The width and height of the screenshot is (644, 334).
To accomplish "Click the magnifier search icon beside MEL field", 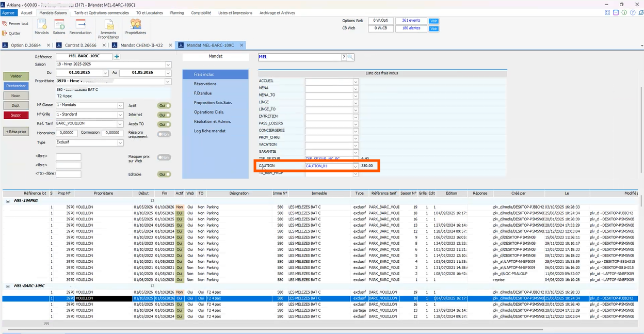I will pyautogui.click(x=350, y=57).
